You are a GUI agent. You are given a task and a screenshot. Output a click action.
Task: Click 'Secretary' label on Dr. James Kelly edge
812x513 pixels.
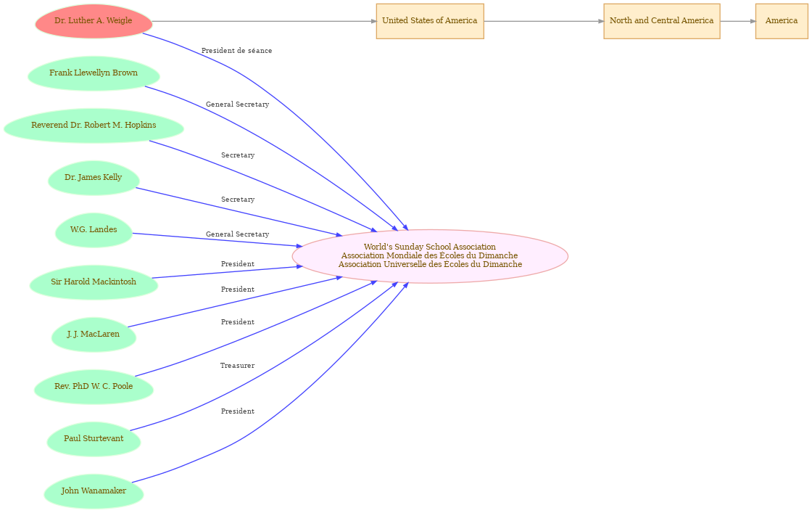[x=238, y=200]
